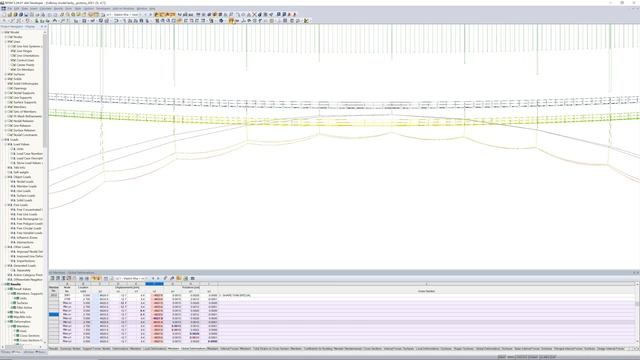Image resolution: width=640 pixels, height=360 pixels.
Task: Select next load case in table toolbar
Action: click(158, 278)
